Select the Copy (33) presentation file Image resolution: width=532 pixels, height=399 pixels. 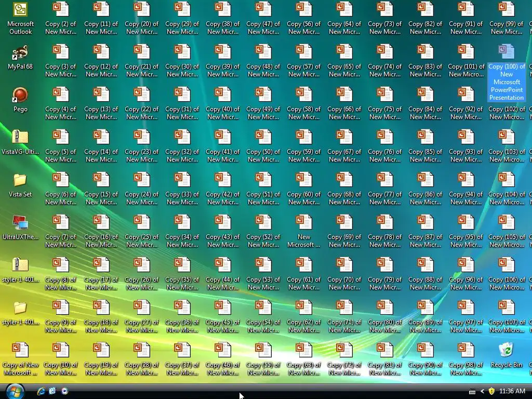pos(182,189)
